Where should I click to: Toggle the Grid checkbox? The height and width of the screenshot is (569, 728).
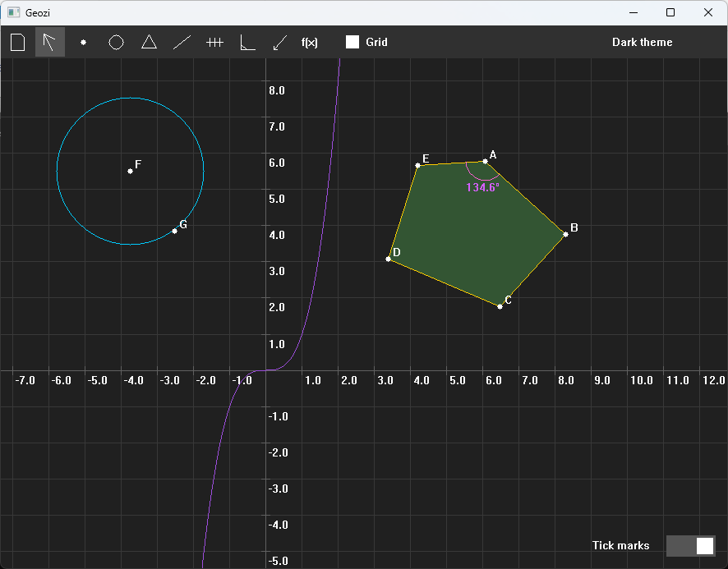(x=352, y=42)
